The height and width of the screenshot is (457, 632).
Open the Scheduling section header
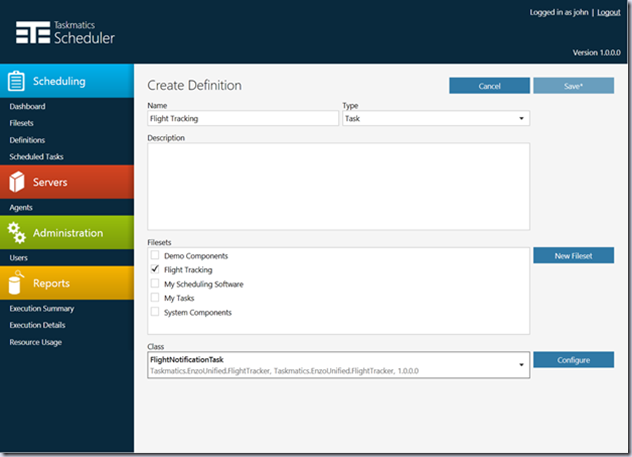point(67,81)
